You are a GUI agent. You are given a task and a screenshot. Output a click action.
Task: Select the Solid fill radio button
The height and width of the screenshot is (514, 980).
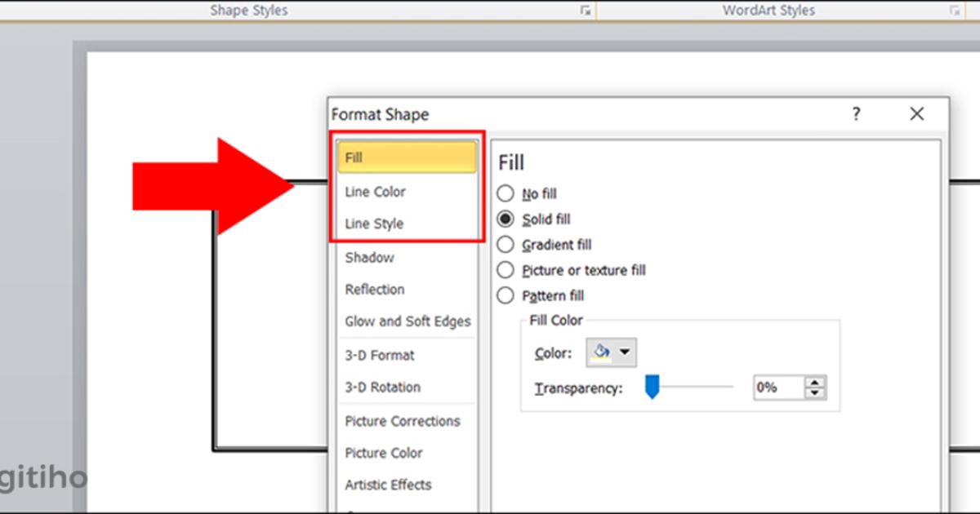point(506,219)
